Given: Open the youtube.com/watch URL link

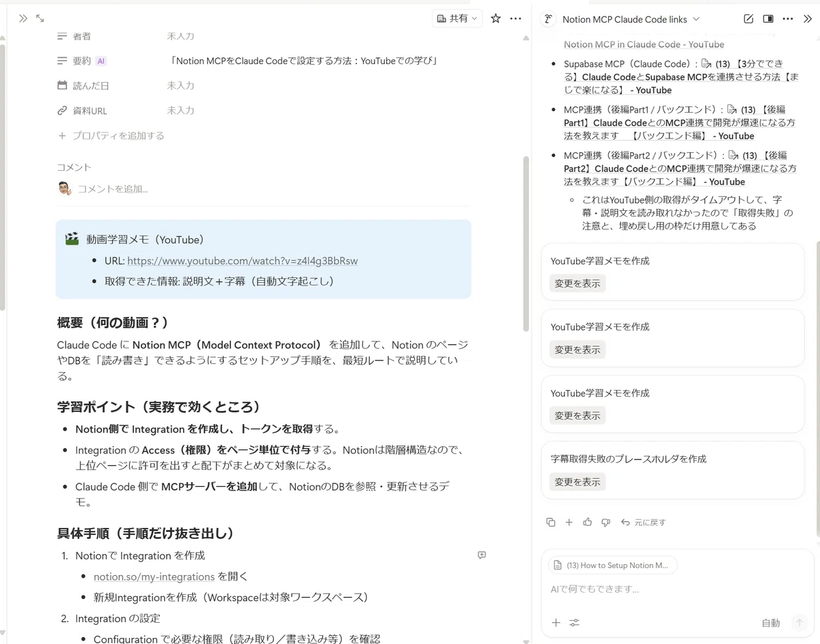Looking at the screenshot, I should (243, 261).
